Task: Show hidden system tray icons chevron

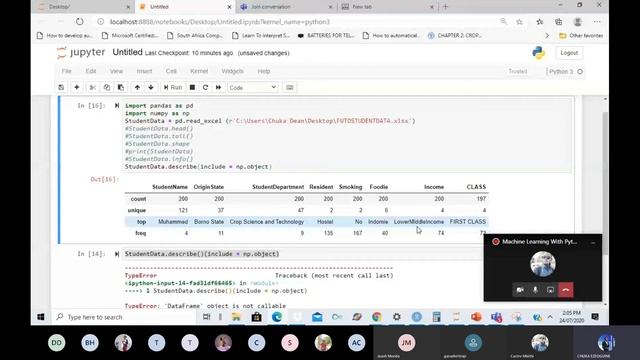Action: point(550,317)
